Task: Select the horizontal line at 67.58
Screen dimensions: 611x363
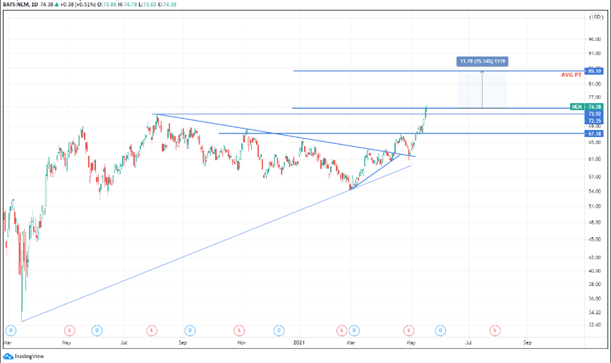Action: [x=402, y=134]
